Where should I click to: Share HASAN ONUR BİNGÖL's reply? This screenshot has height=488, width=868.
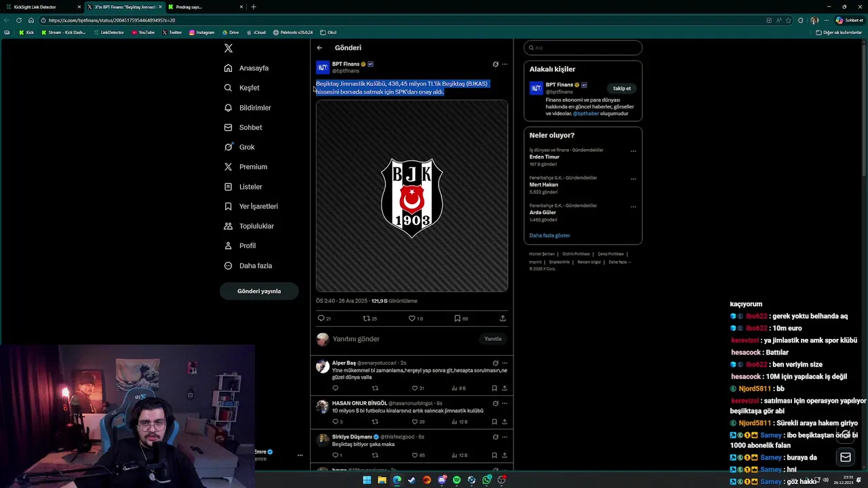[x=505, y=422]
